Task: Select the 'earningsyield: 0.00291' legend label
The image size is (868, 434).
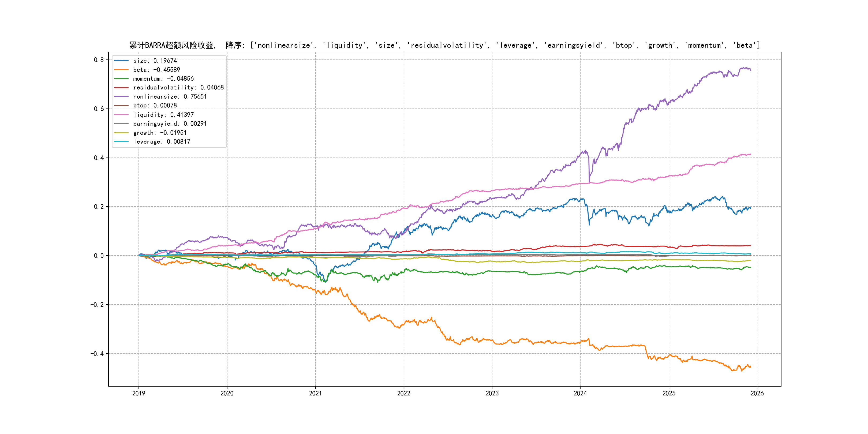Action: click(170, 124)
